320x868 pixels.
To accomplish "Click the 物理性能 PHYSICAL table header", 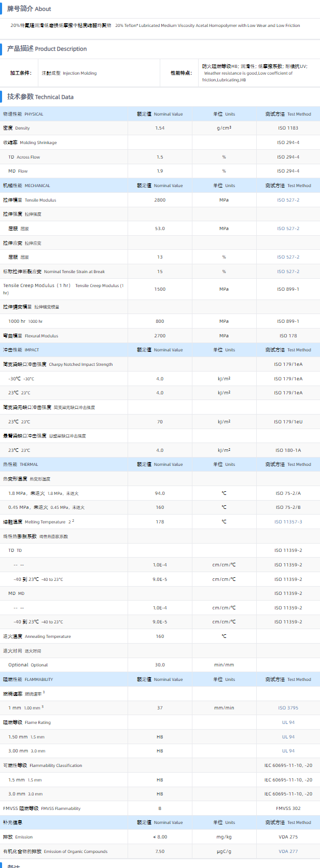I will point(23,114).
